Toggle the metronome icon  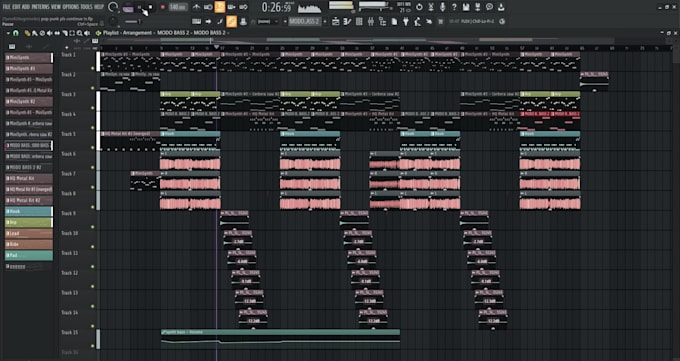point(196,7)
